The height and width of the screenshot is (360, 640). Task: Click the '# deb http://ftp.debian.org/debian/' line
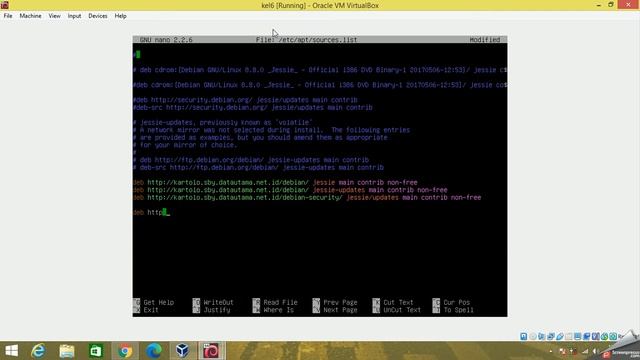(x=251, y=160)
